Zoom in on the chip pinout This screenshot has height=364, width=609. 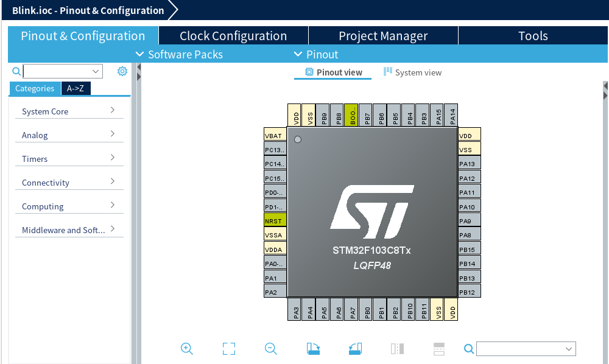click(187, 348)
